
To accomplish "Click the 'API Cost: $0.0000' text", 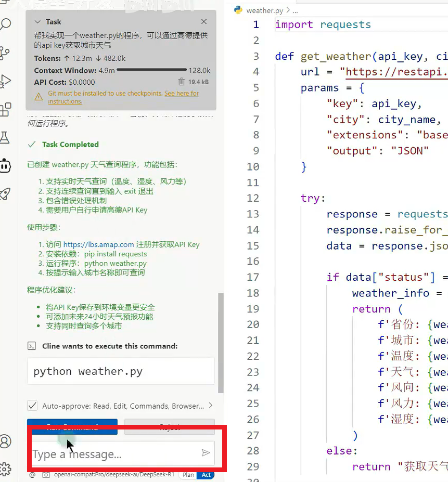I will pyautogui.click(x=65, y=82).
